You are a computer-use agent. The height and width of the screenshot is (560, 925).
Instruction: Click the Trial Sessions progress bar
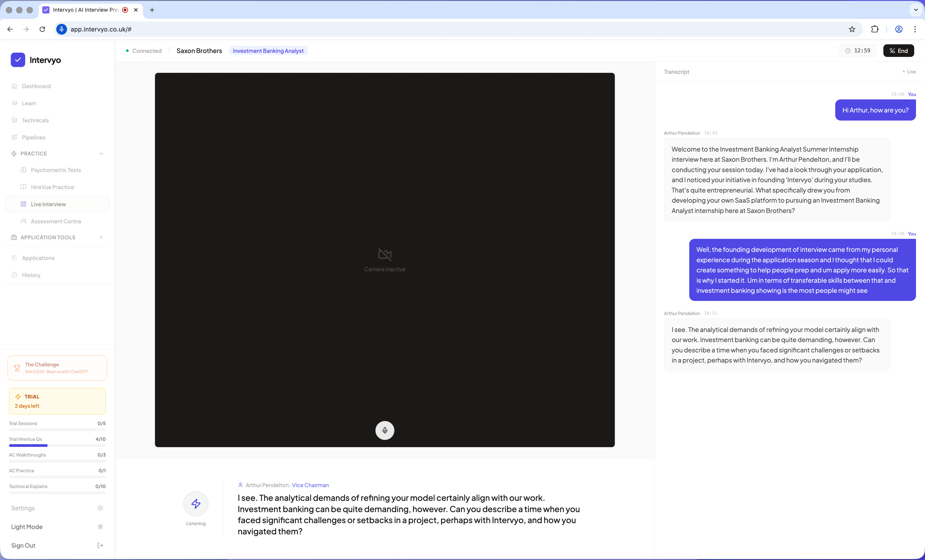(x=57, y=430)
